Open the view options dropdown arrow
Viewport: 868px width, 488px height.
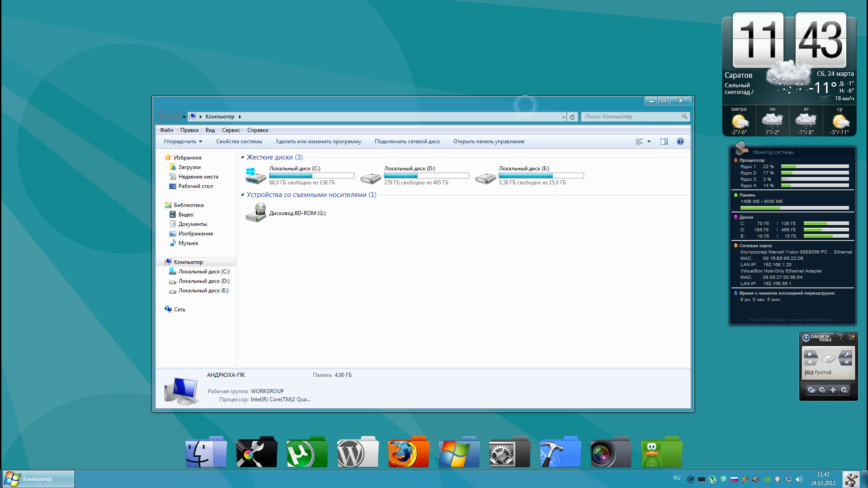pyautogui.click(x=649, y=141)
